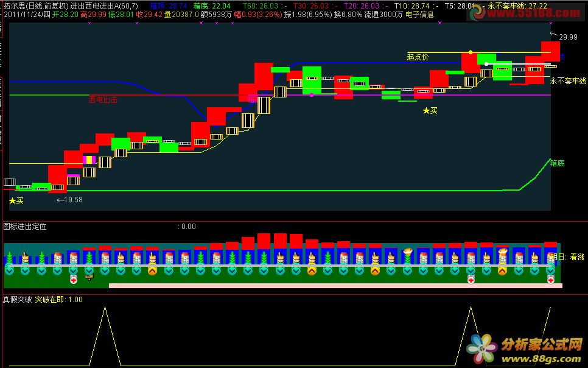Click the magenta dot on the purple line
588x368 pixels.
point(312,95)
